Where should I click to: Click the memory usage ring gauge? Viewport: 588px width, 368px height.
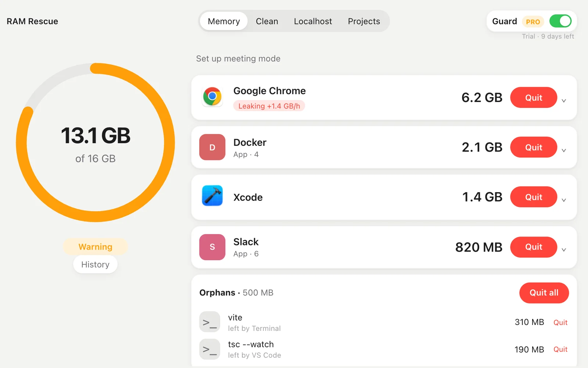tap(95, 142)
